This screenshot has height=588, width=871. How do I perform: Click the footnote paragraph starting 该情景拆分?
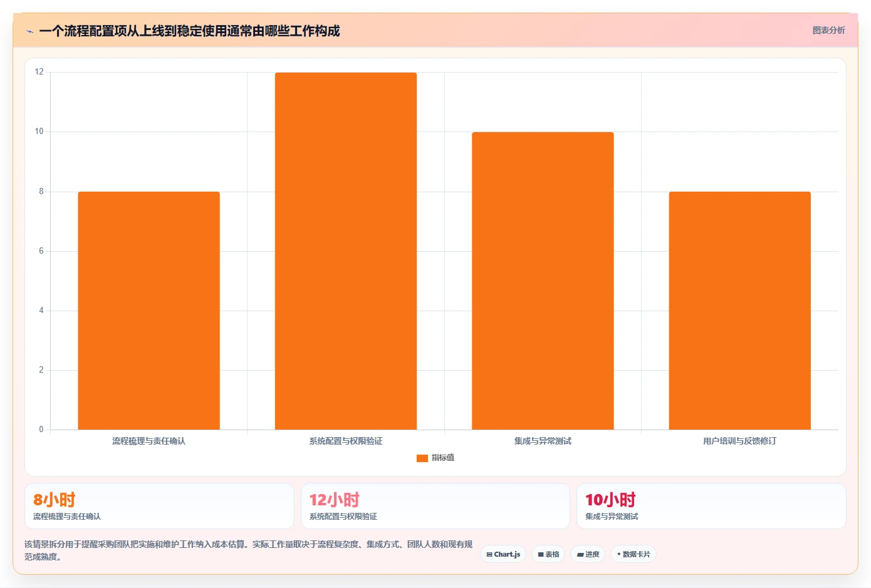[249, 550]
